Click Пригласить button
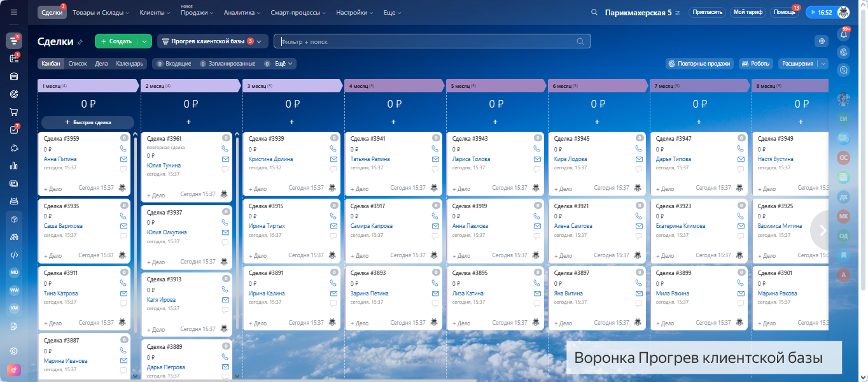 [x=707, y=12]
